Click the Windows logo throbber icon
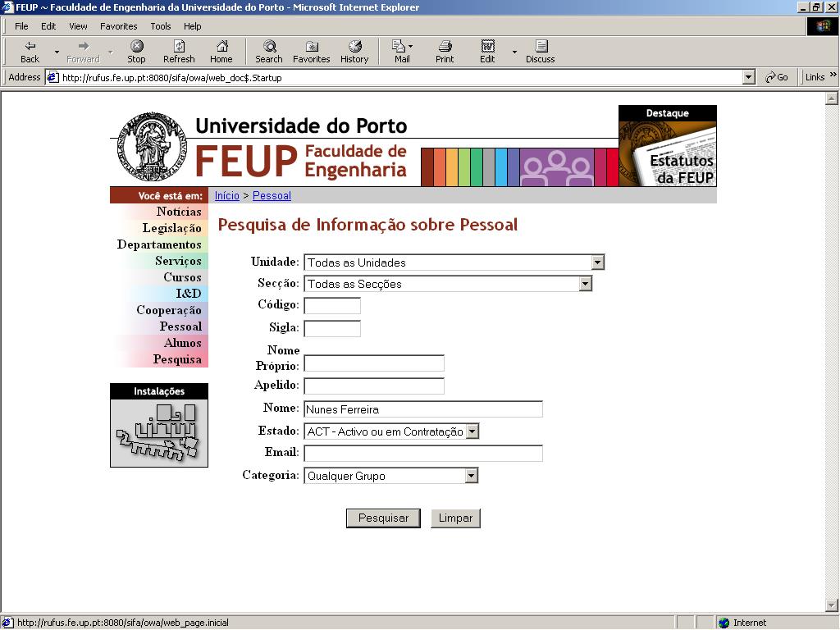Screen dimensions: 840x630 coord(823,26)
